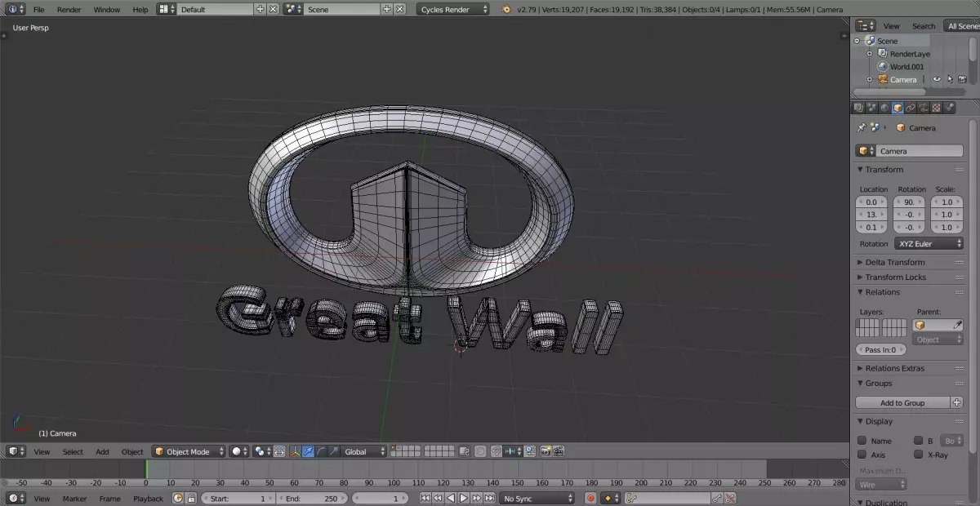Image resolution: width=980 pixels, height=506 pixels.
Task: Open the Constraints properties tab
Action: 911,108
